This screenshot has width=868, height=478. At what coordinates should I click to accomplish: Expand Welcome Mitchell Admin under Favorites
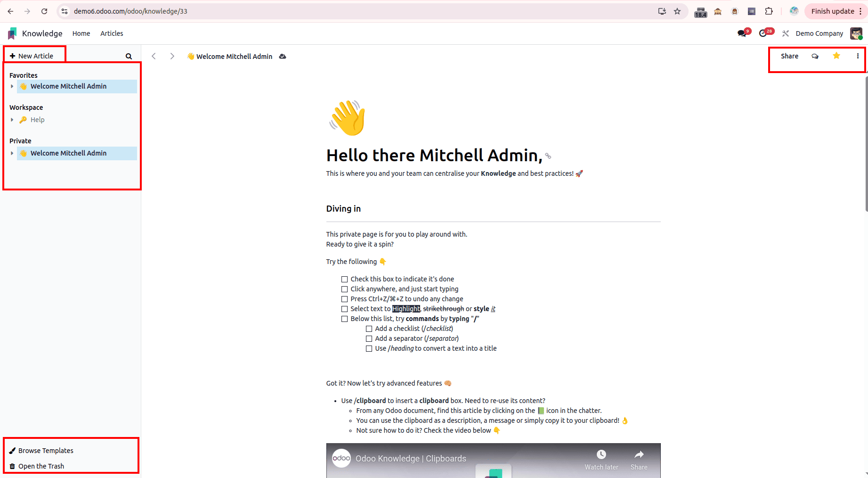click(12, 86)
